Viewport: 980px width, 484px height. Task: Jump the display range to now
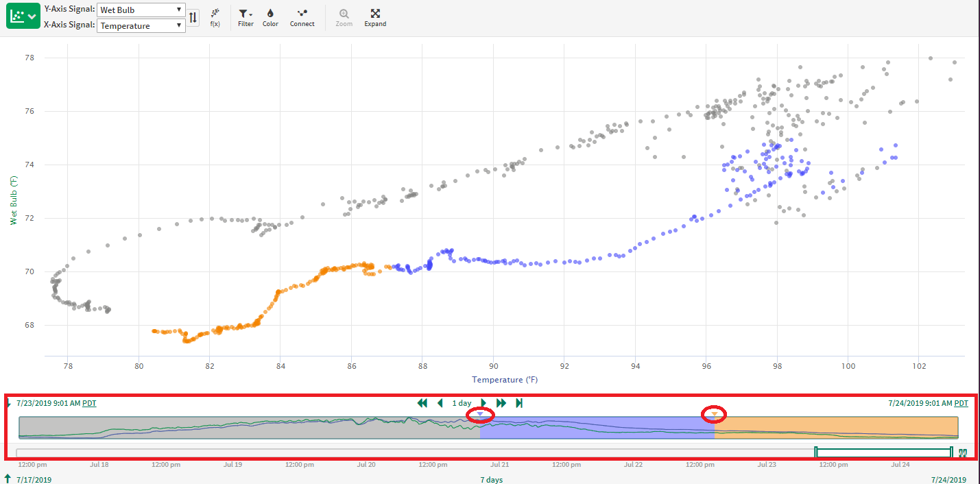[x=519, y=403]
